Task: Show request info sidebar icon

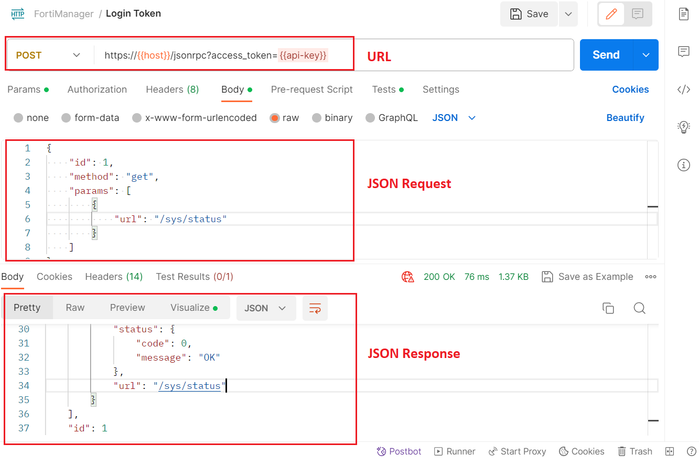Action: pos(684,165)
